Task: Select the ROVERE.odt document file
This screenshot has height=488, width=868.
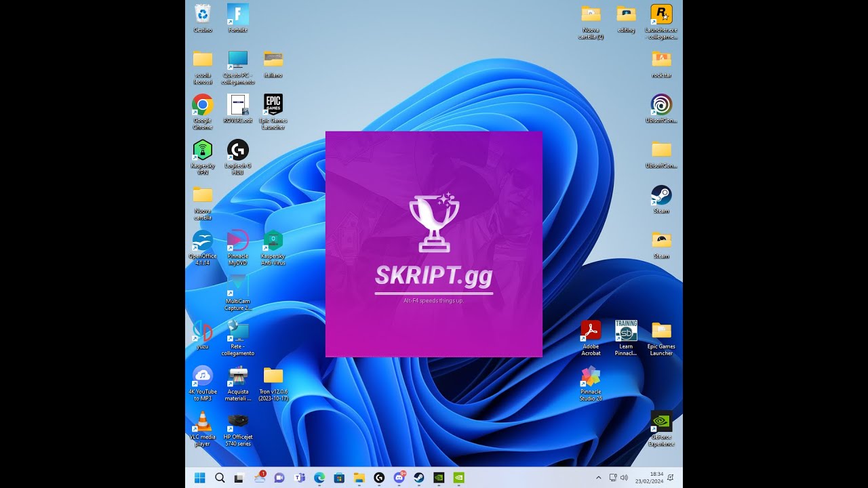Action: (238, 108)
